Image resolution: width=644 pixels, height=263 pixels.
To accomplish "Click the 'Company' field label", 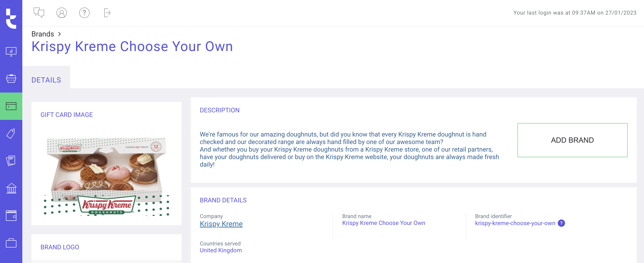I will [x=211, y=216].
